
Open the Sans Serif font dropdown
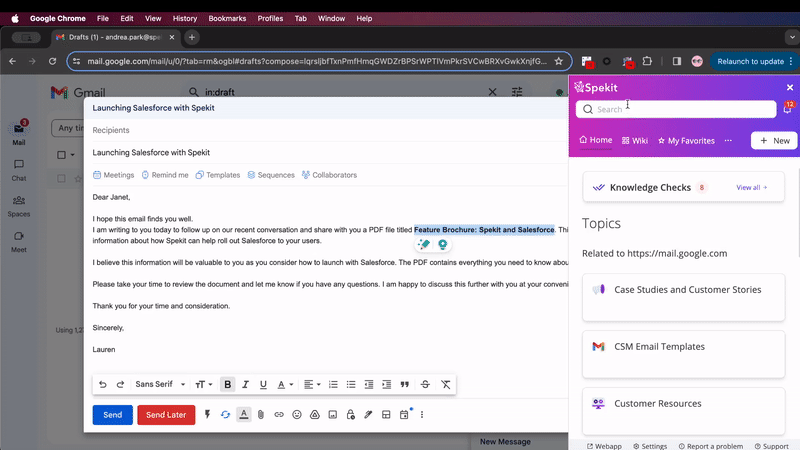(x=160, y=384)
